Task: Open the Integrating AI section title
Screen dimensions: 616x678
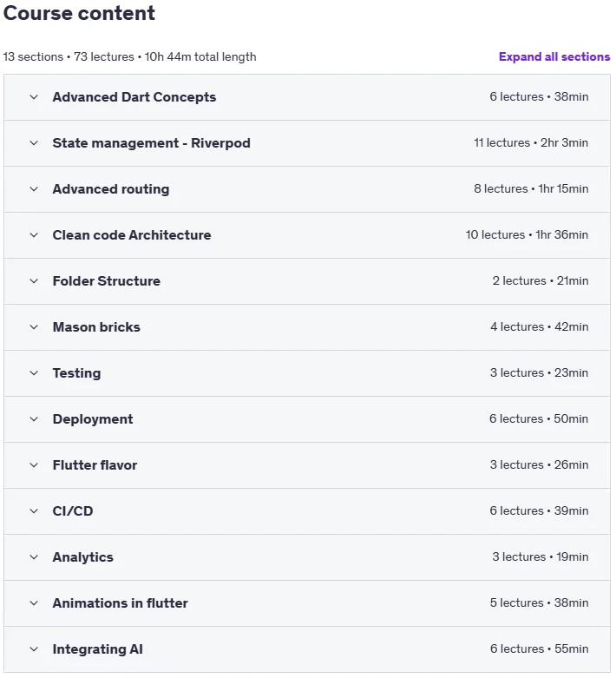Action: pyautogui.click(x=98, y=649)
